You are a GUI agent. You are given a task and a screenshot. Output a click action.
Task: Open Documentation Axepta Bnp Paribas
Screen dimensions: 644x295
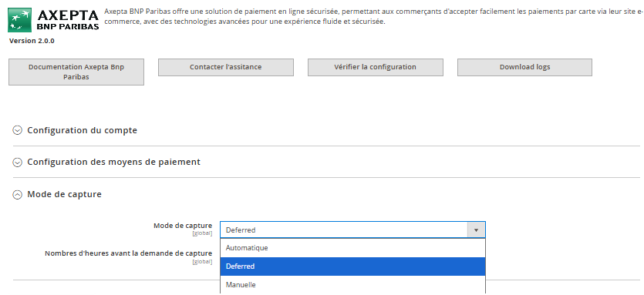click(x=76, y=72)
